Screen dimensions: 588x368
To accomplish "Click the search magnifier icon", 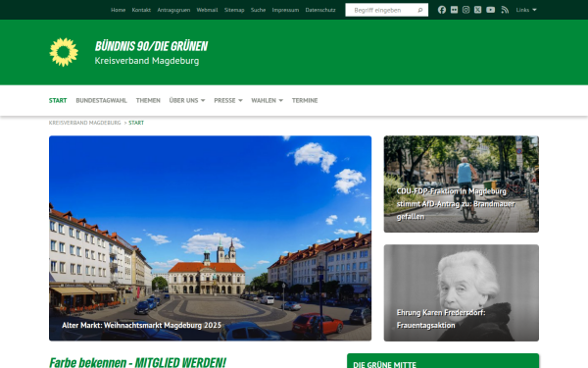I will coord(420,10).
